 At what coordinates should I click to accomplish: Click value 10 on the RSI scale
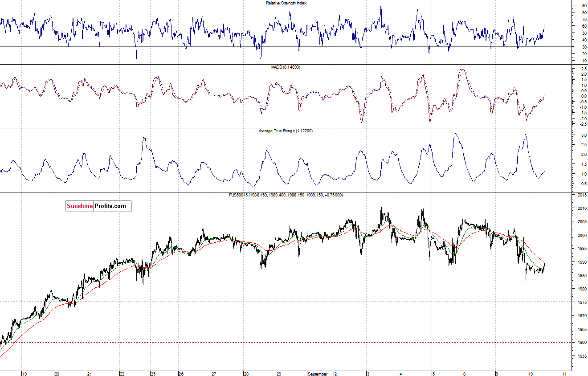(584, 61)
